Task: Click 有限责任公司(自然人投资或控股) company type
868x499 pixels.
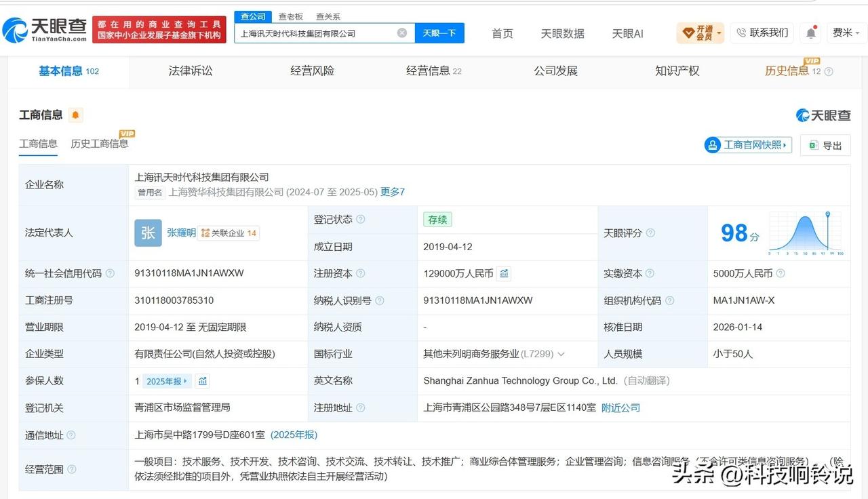Action: pos(205,354)
